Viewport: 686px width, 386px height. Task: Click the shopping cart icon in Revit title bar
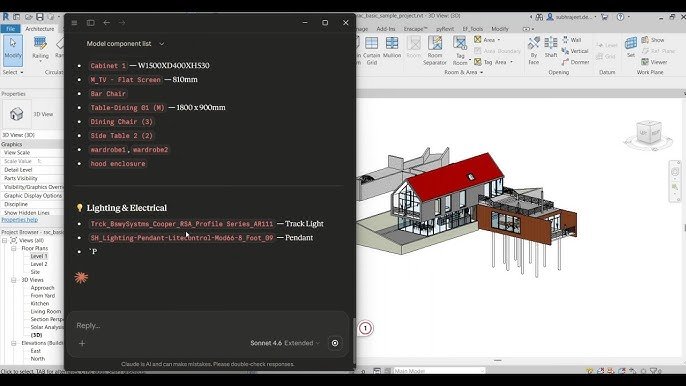click(605, 17)
